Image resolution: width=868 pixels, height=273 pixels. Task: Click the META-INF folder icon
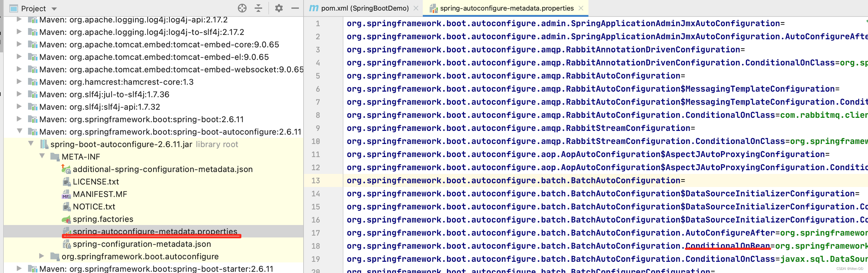click(x=55, y=156)
